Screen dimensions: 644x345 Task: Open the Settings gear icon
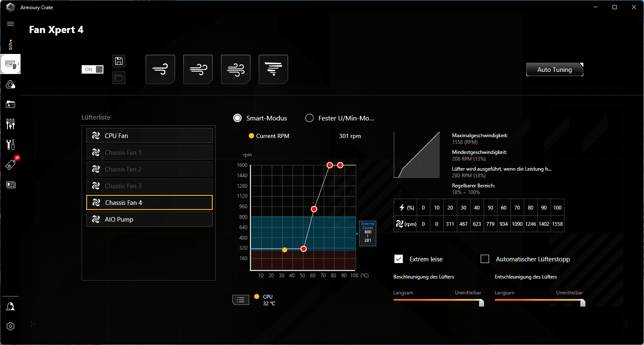point(10,326)
